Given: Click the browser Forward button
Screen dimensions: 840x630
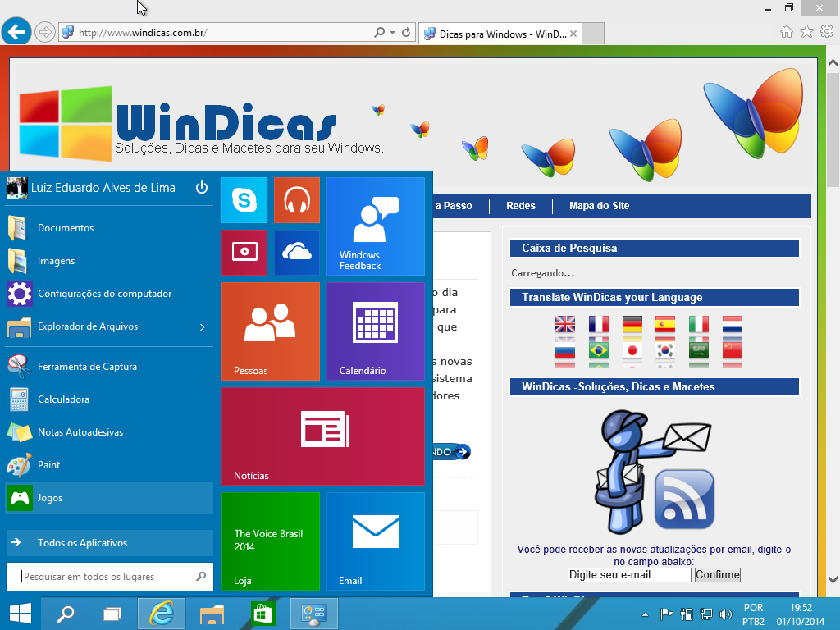Looking at the screenshot, I should [45, 32].
